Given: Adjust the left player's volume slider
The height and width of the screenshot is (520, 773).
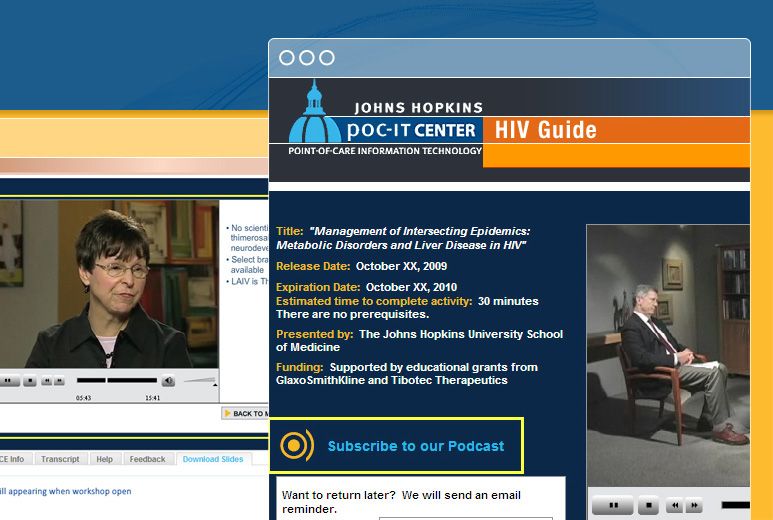Looking at the screenshot, I should point(200,380).
